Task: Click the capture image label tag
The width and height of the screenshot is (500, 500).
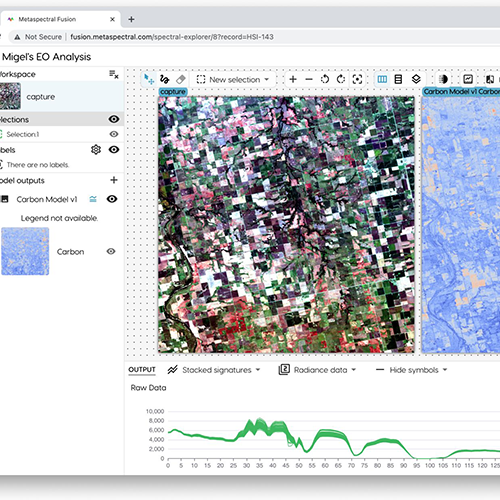Action: click(173, 92)
